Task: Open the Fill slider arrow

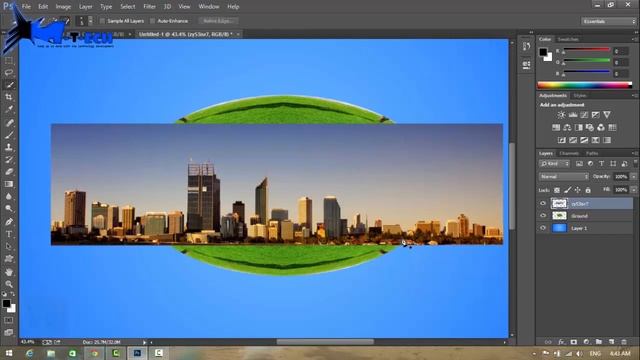Action: point(633,190)
